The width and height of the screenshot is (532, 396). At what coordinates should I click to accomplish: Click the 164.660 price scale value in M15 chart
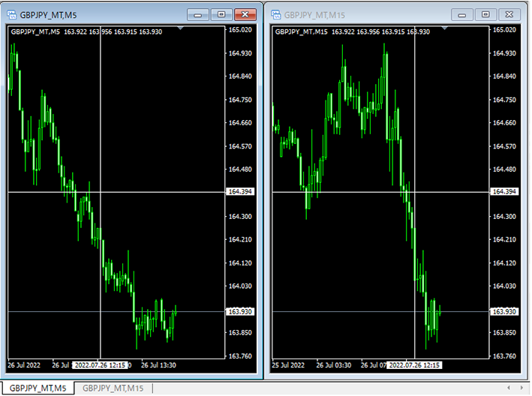coord(504,123)
